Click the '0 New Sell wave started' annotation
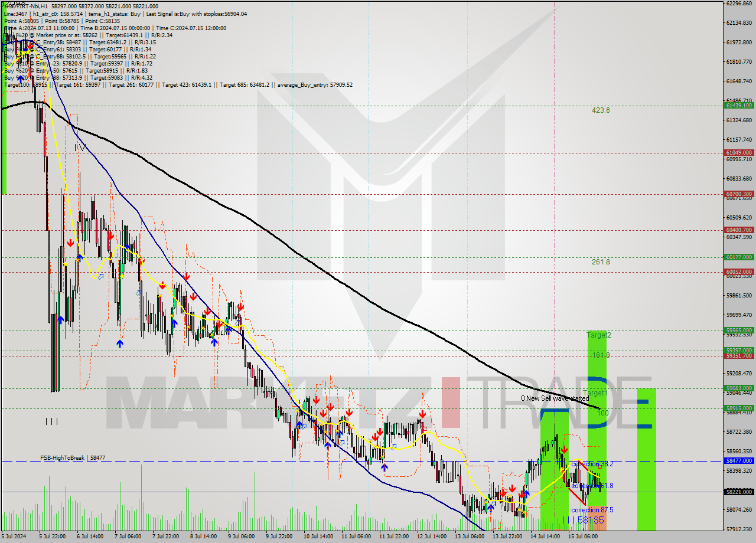The height and width of the screenshot is (543, 756). point(555,398)
